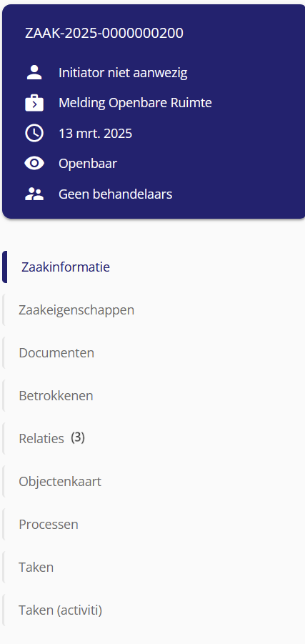The height and width of the screenshot is (644, 305).
Task: Click the person icon beside Initiator
Action: tap(34, 73)
